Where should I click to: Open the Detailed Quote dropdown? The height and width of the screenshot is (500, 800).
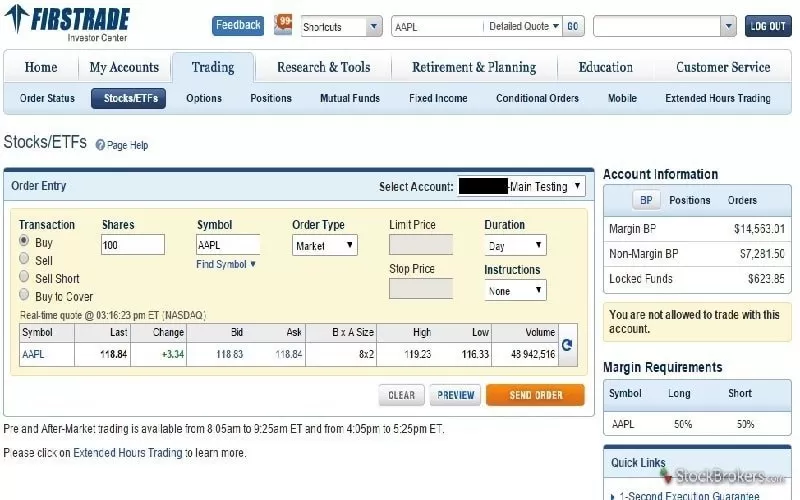[523, 26]
